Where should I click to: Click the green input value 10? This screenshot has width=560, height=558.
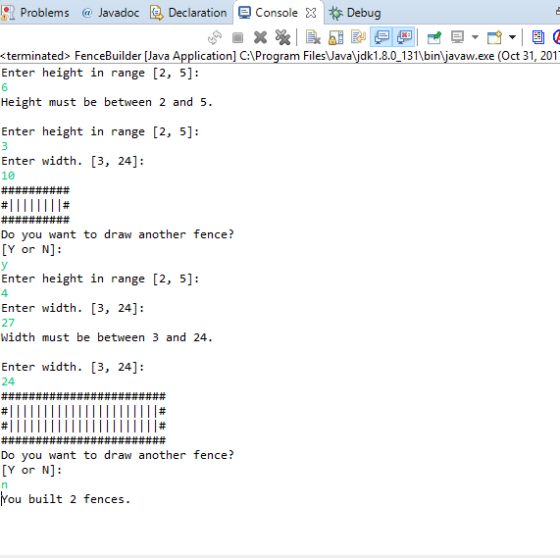click(8, 176)
